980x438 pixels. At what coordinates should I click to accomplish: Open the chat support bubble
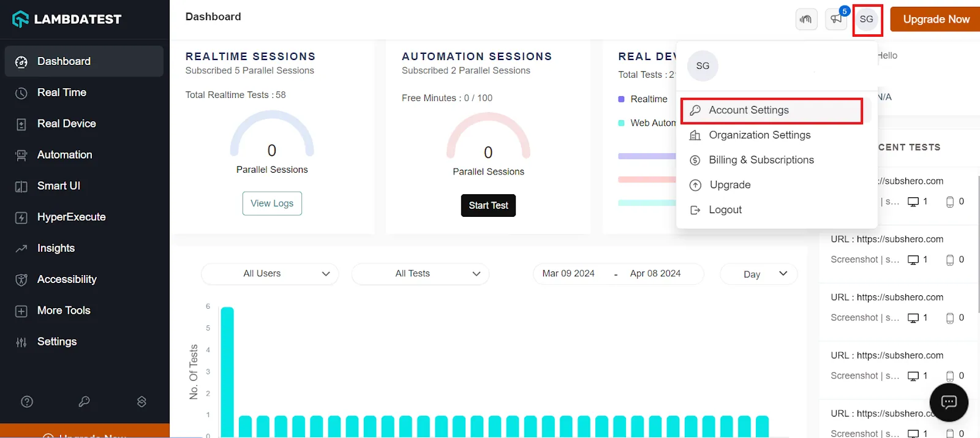(949, 402)
